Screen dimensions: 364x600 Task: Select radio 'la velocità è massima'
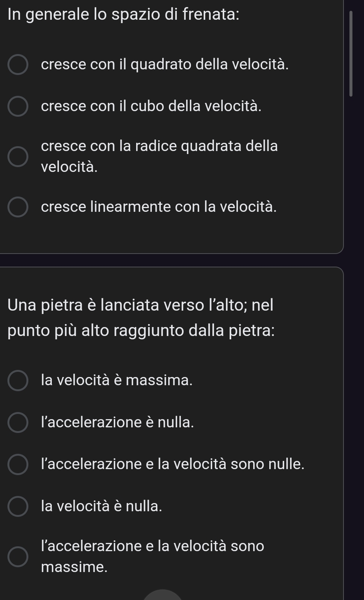pyautogui.click(x=18, y=381)
